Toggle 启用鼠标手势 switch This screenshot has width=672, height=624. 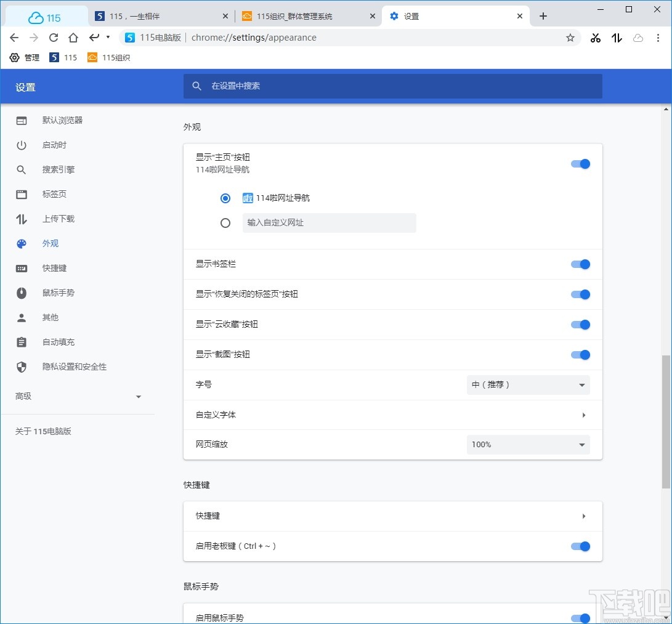[x=580, y=618]
